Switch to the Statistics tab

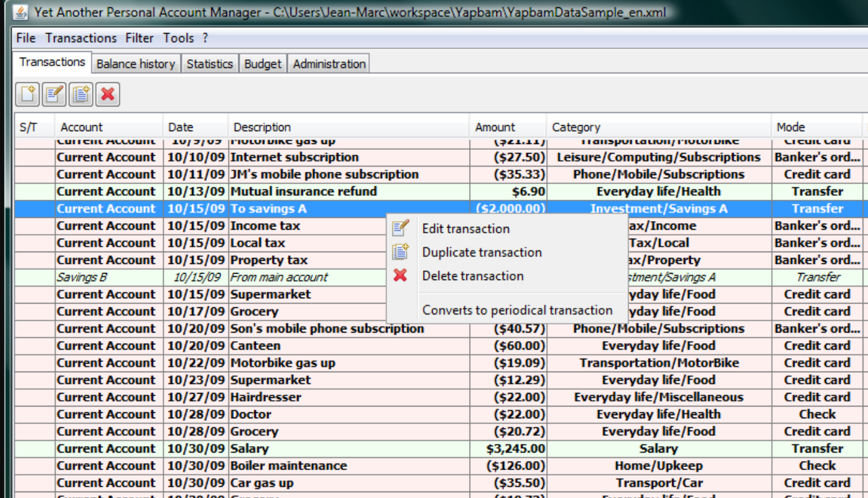click(210, 64)
